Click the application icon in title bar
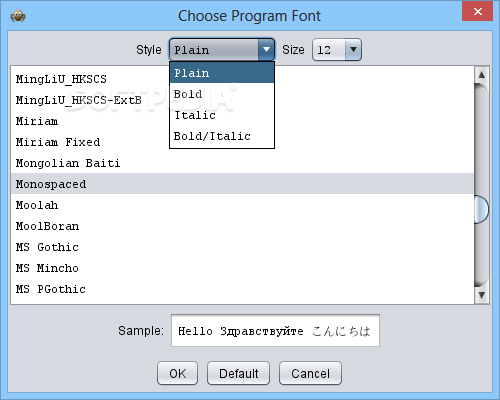500x400 pixels. pyautogui.click(x=18, y=16)
